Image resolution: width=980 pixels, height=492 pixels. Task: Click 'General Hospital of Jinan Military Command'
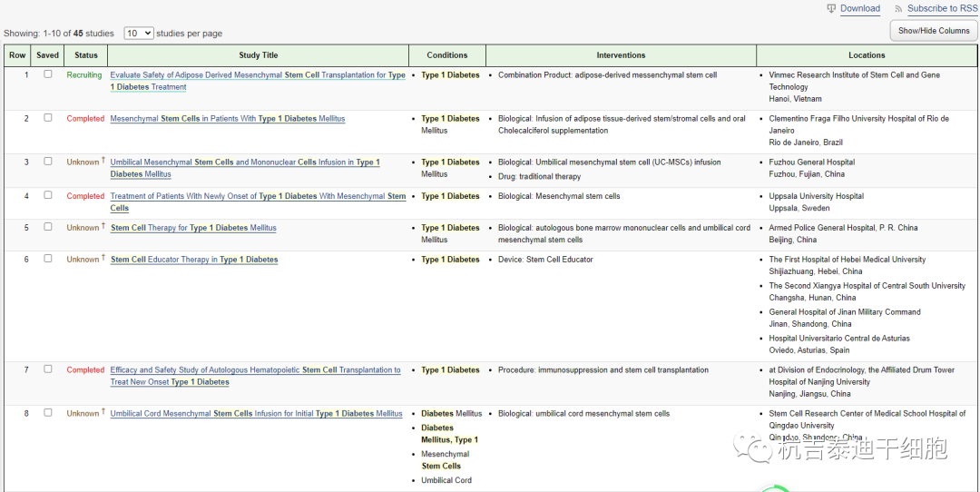click(x=845, y=312)
